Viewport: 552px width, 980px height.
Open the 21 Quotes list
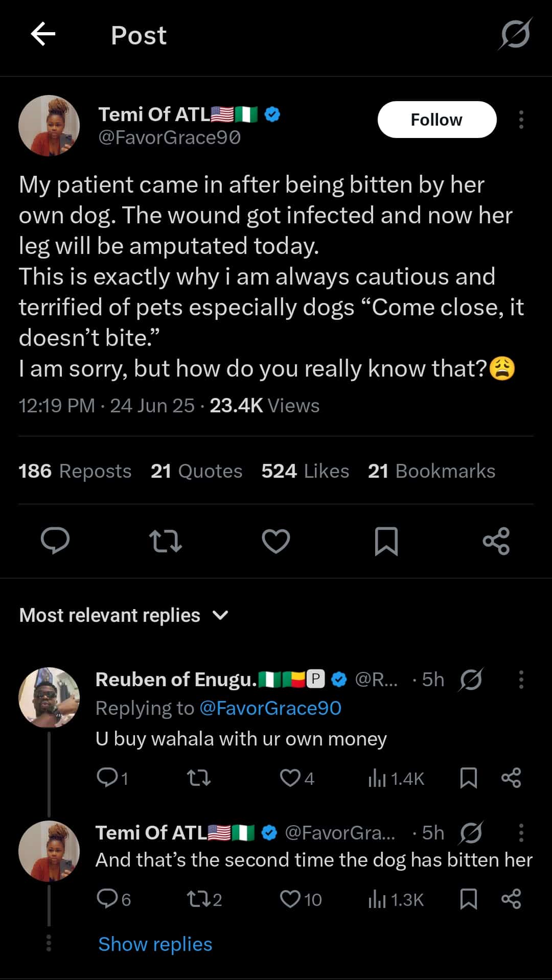(x=196, y=471)
